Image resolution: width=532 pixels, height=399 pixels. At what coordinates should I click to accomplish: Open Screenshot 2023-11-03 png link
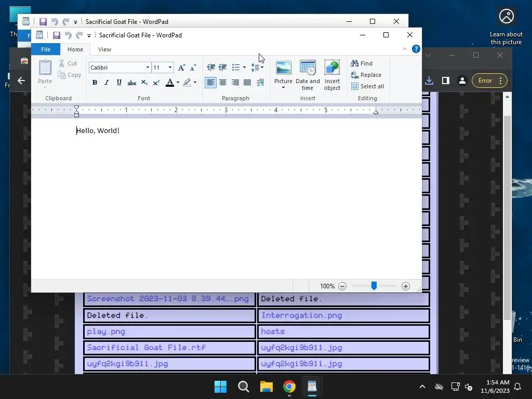pos(168,299)
